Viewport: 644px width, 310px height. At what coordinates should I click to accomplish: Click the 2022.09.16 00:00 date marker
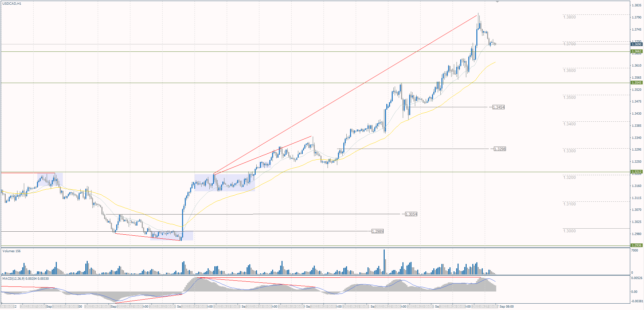tap(259, 307)
